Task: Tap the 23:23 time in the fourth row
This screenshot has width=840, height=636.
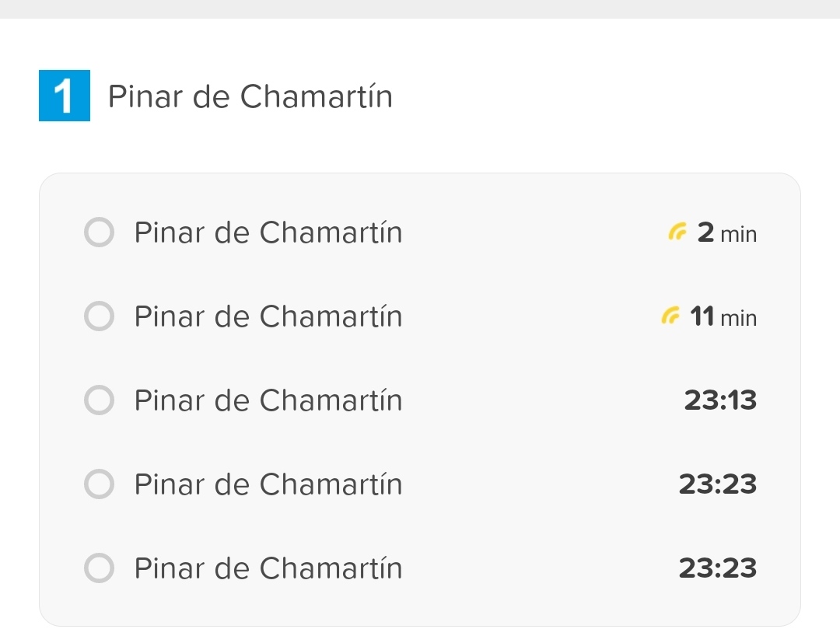Action: [x=717, y=484]
